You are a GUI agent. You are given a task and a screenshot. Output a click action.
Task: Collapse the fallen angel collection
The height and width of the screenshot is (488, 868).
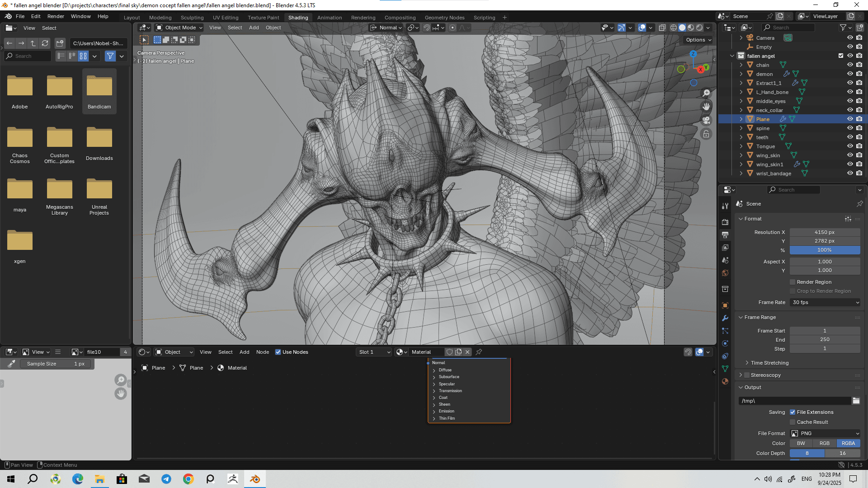click(732, 56)
